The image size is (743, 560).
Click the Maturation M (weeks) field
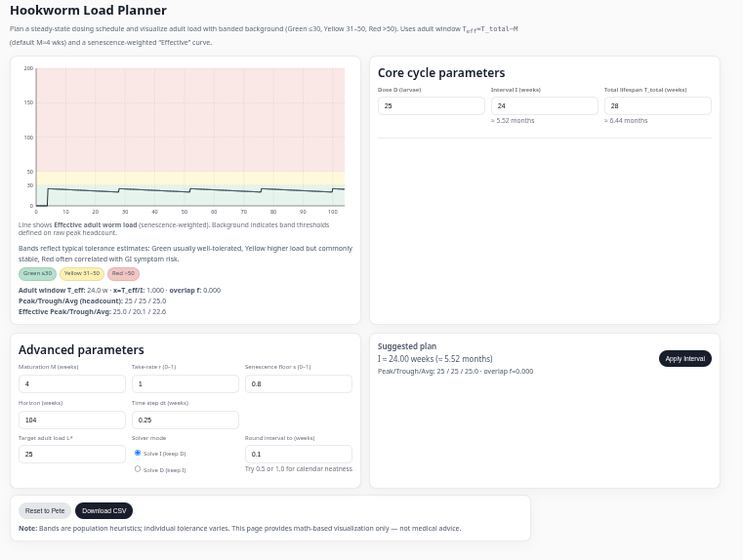click(71, 384)
